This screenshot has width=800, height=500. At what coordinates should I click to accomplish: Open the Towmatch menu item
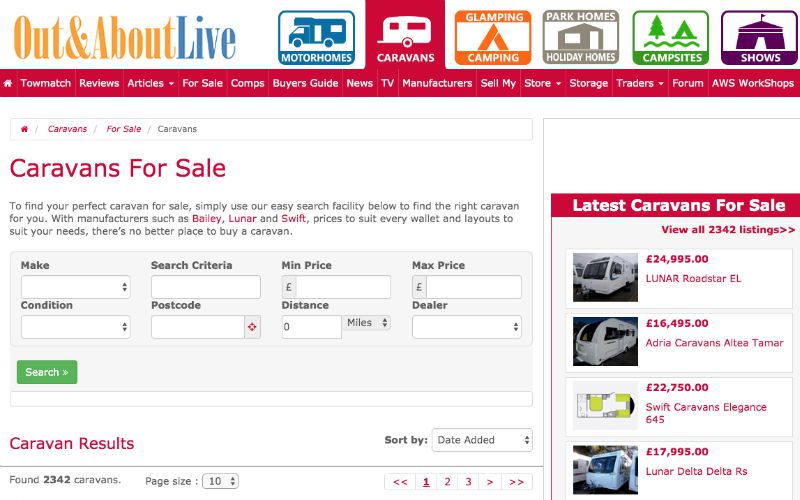[x=45, y=83]
